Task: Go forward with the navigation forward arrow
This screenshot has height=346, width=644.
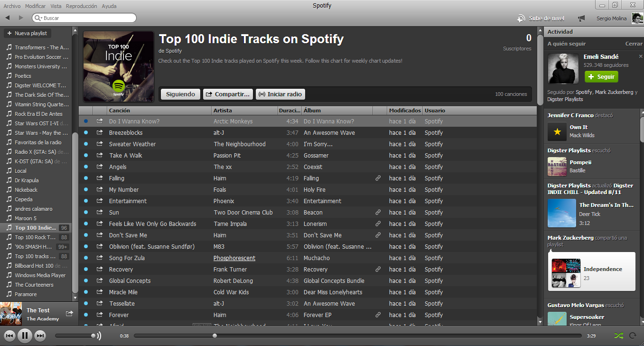Action: 21,18
